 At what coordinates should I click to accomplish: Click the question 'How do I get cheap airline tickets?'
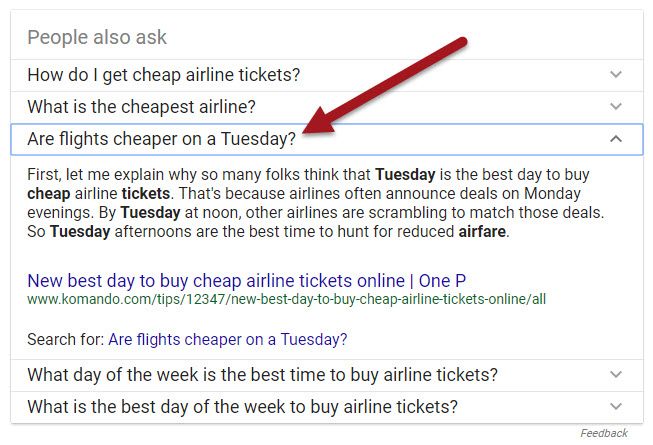tap(164, 75)
